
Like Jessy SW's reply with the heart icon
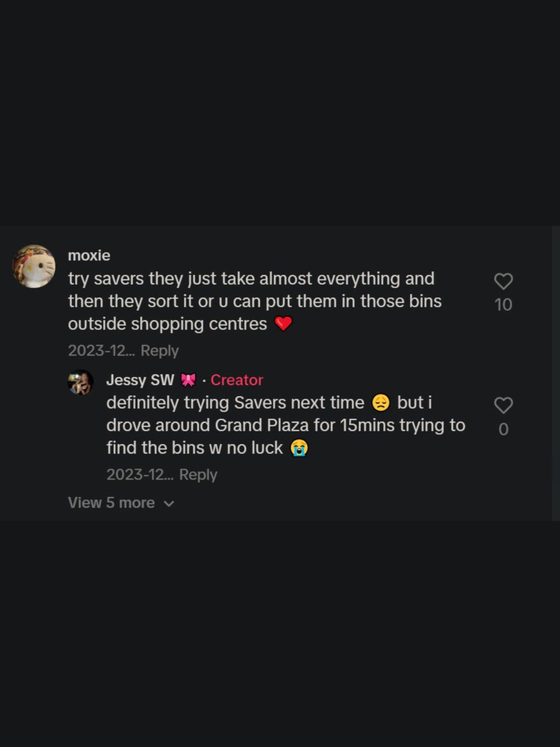pyautogui.click(x=503, y=405)
